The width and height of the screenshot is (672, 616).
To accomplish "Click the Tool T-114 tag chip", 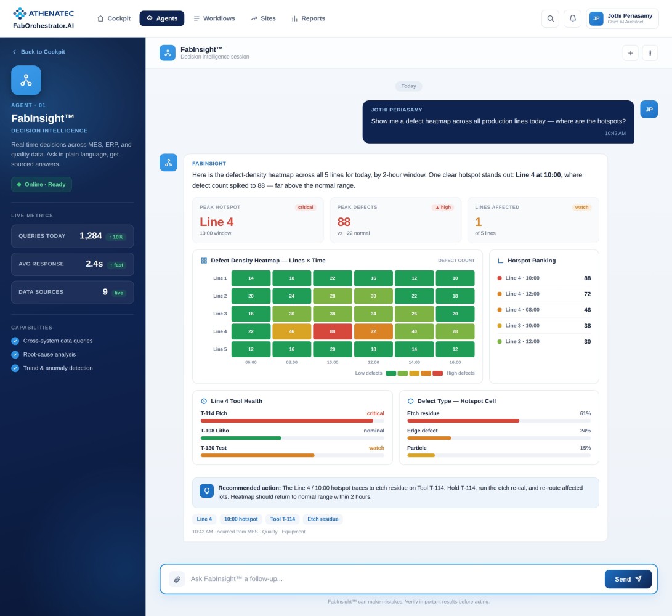I will point(283,519).
